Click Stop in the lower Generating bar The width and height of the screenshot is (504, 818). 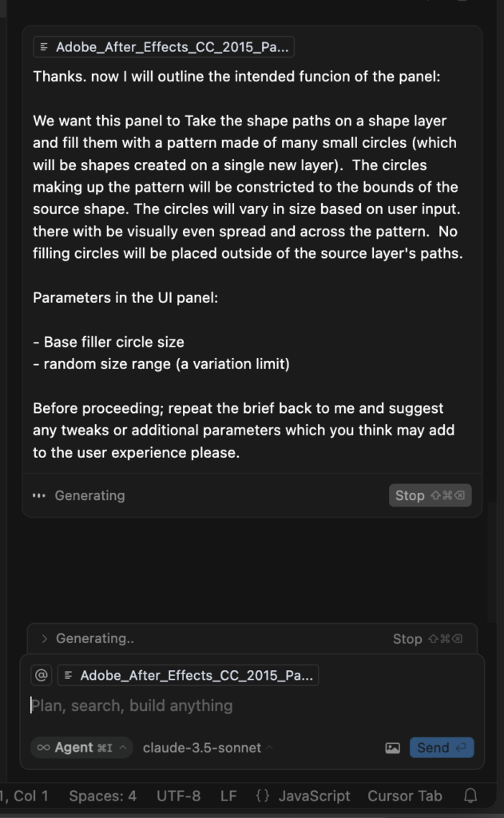(x=427, y=638)
